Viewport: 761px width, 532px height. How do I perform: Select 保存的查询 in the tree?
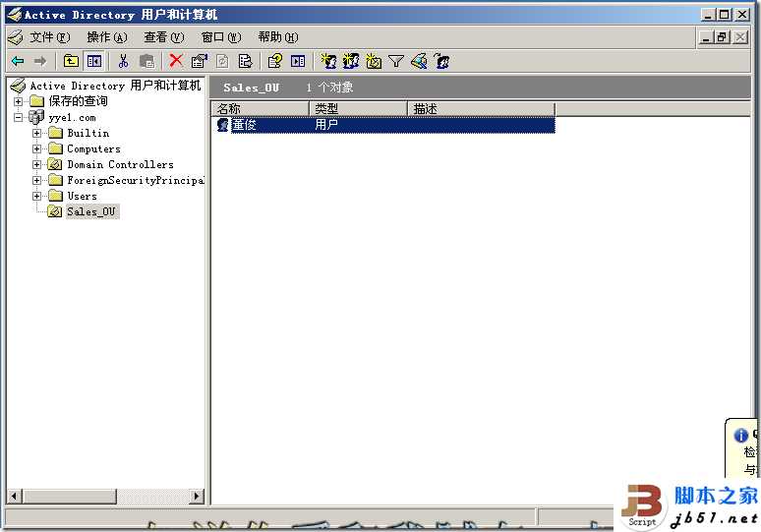(x=78, y=101)
